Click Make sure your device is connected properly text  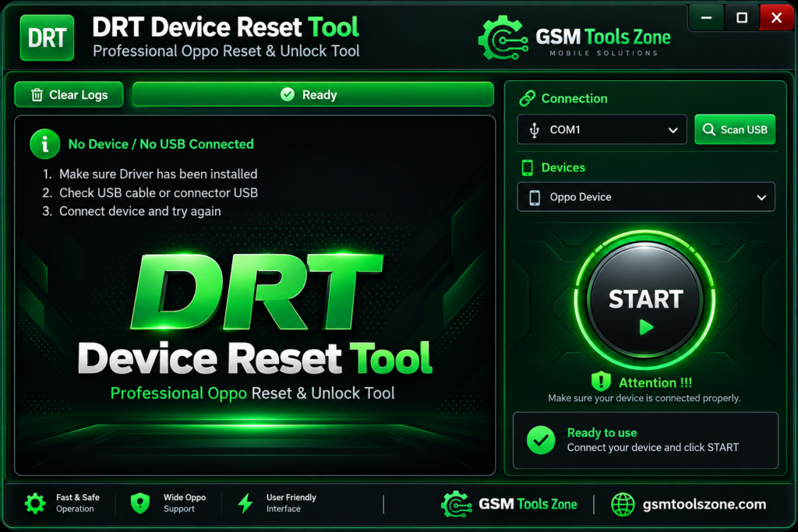[644, 398]
